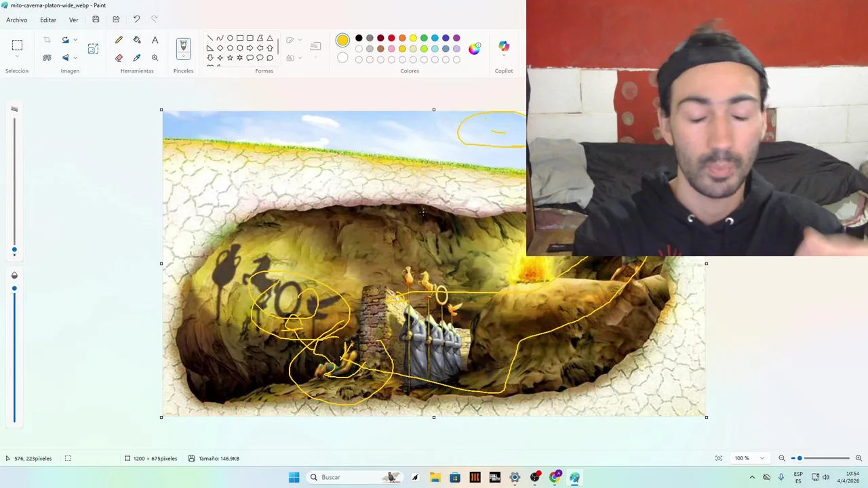Click the Crop image icon
This screenshot has width=868, height=488.
pos(47,40)
